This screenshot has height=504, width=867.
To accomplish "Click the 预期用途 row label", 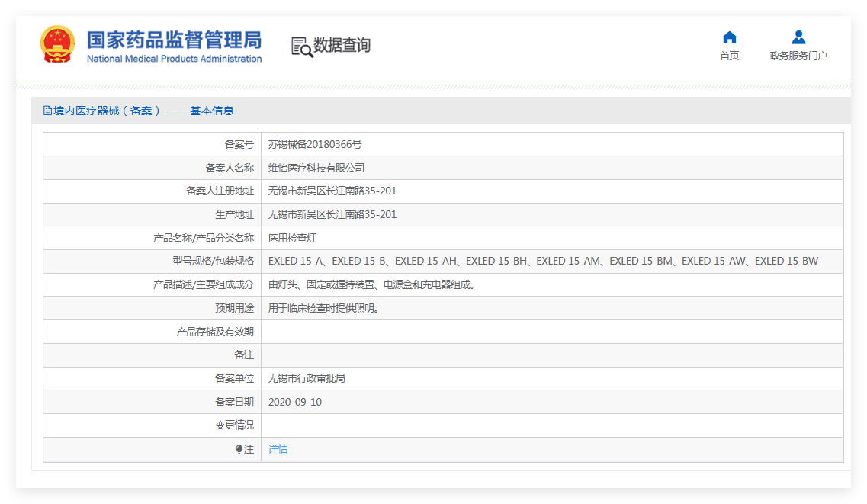I will [234, 308].
